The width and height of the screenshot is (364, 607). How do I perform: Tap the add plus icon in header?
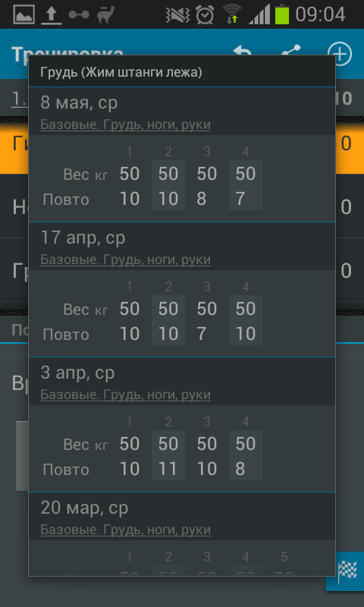tap(339, 54)
